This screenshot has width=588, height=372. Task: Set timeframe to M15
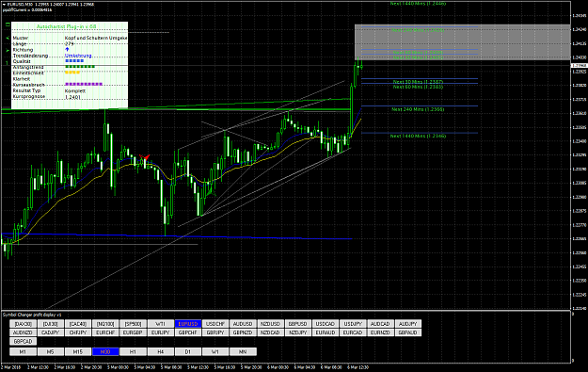[78, 351]
